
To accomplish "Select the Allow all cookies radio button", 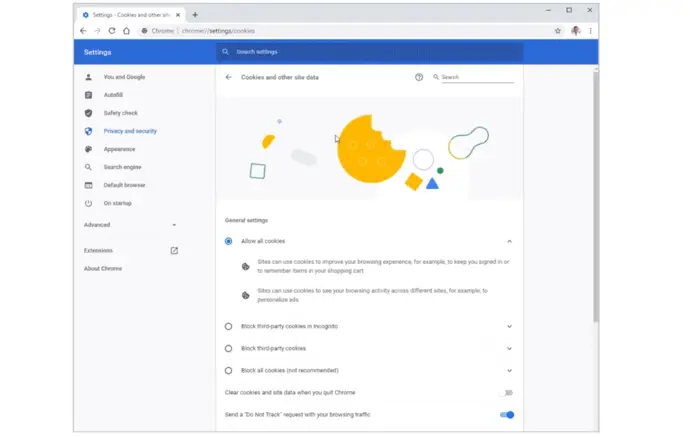I will pyautogui.click(x=229, y=241).
